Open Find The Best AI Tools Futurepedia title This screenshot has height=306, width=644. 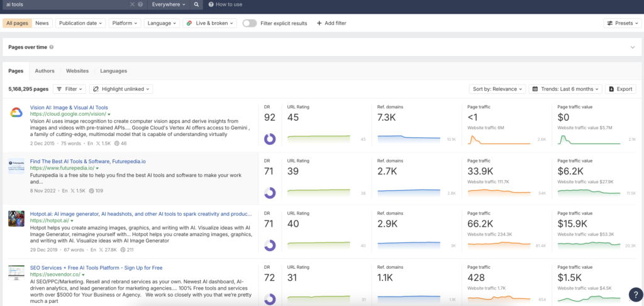88,161
